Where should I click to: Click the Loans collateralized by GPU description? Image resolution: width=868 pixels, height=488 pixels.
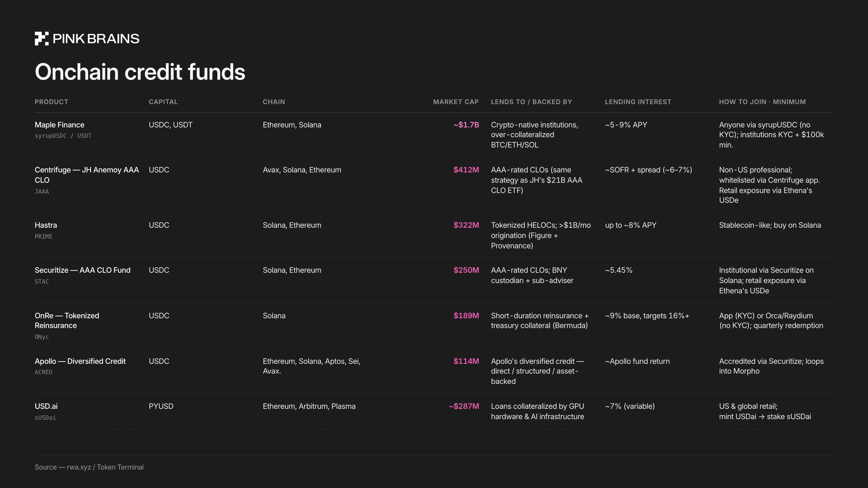537,411
